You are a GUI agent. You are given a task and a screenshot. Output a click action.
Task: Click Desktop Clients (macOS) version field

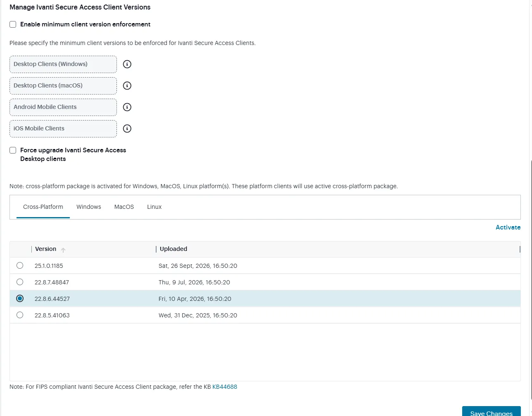63,86
